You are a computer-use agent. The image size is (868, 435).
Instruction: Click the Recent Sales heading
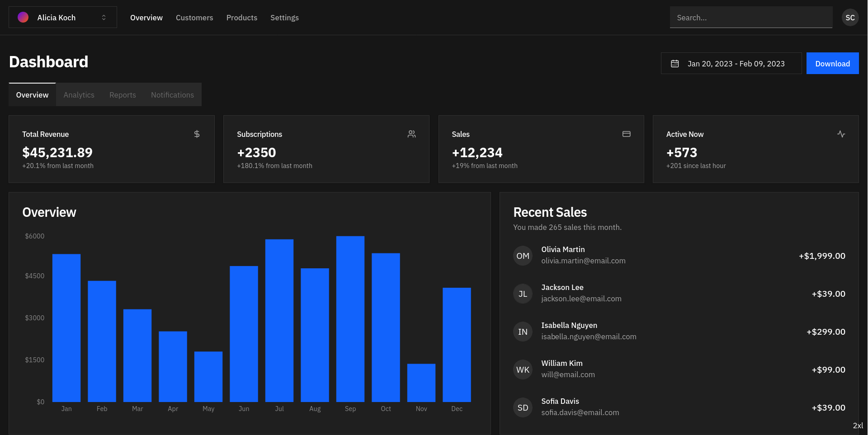(x=550, y=212)
